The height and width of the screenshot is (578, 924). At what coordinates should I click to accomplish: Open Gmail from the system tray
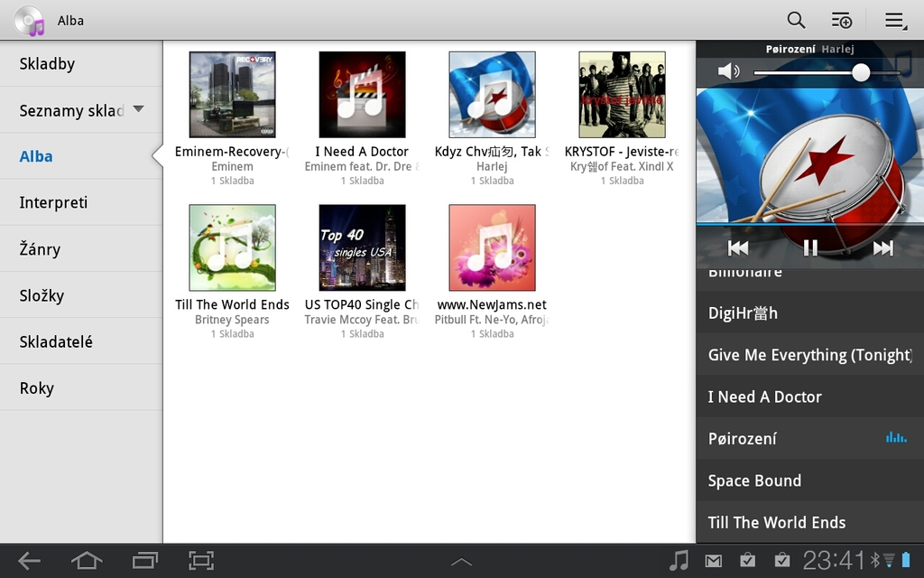tap(713, 560)
